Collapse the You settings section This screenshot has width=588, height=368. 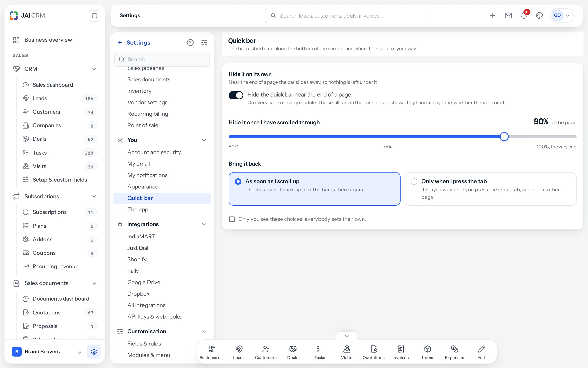204,140
